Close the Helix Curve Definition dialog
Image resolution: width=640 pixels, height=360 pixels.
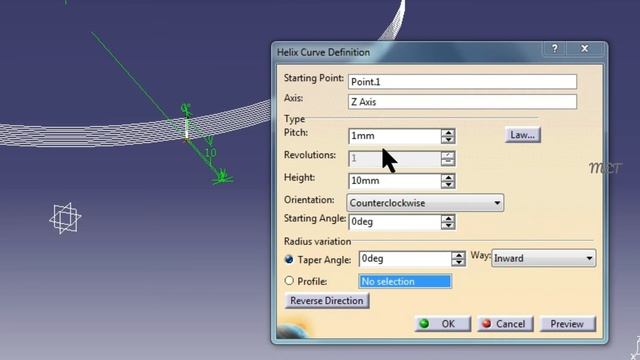click(x=584, y=49)
